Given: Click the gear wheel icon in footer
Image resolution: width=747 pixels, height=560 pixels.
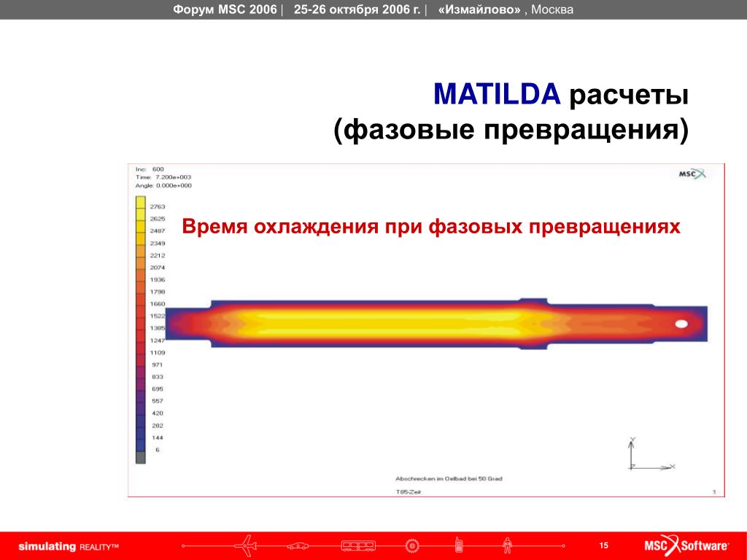Looking at the screenshot, I should point(412,545).
